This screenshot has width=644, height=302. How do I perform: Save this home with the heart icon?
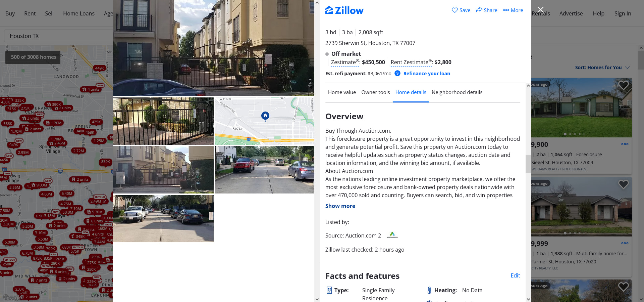click(x=455, y=10)
